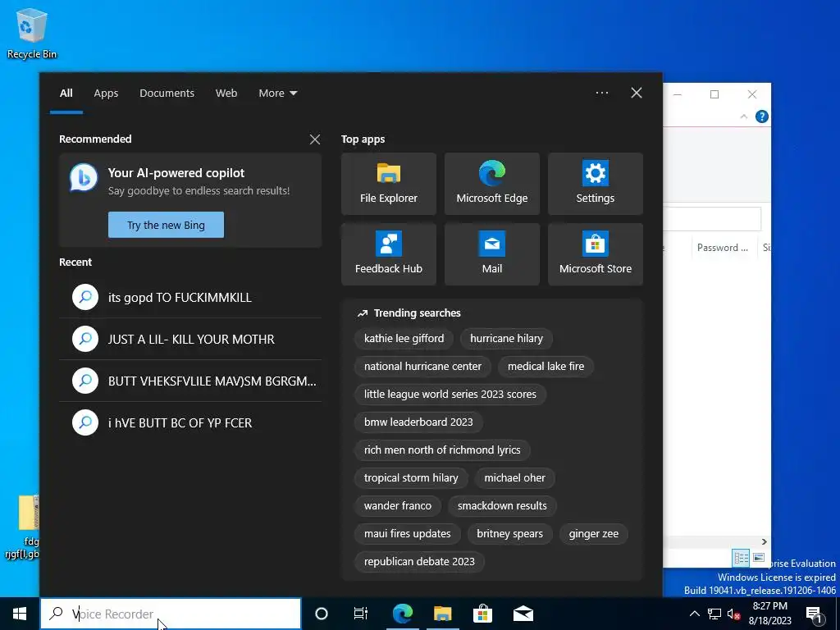
Task: Search trending 'michael oher'
Action: [515, 478]
